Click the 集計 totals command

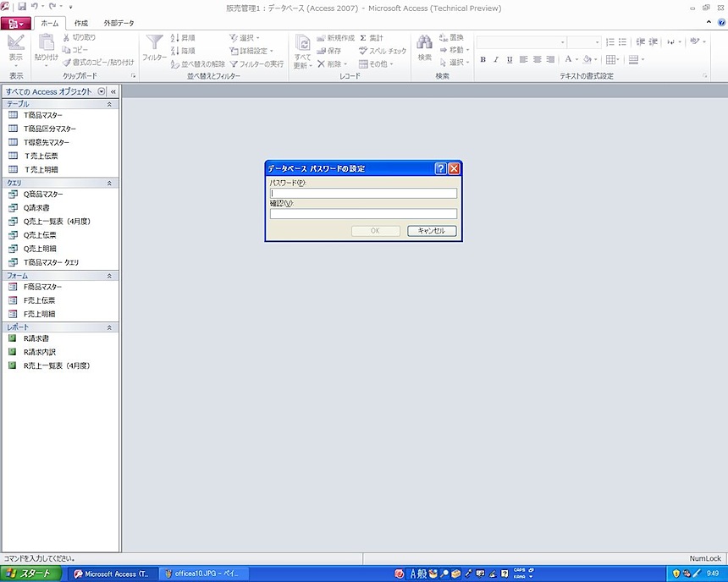372,38
